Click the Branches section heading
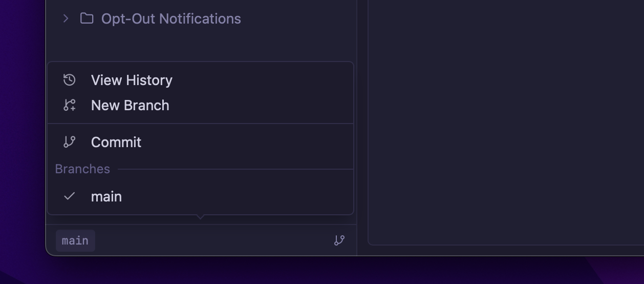 tap(82, 169)
